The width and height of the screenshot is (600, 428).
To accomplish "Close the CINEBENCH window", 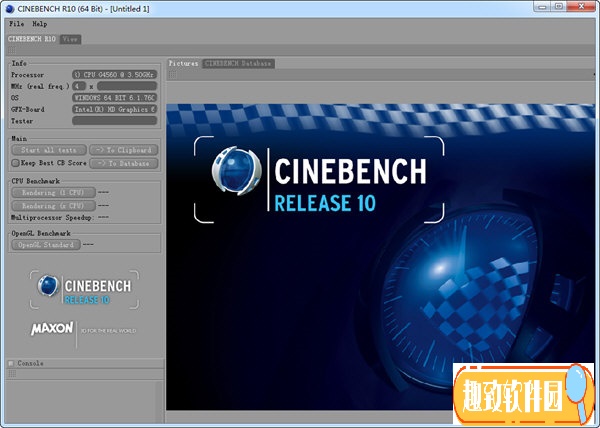I will [x=582, y=7].
